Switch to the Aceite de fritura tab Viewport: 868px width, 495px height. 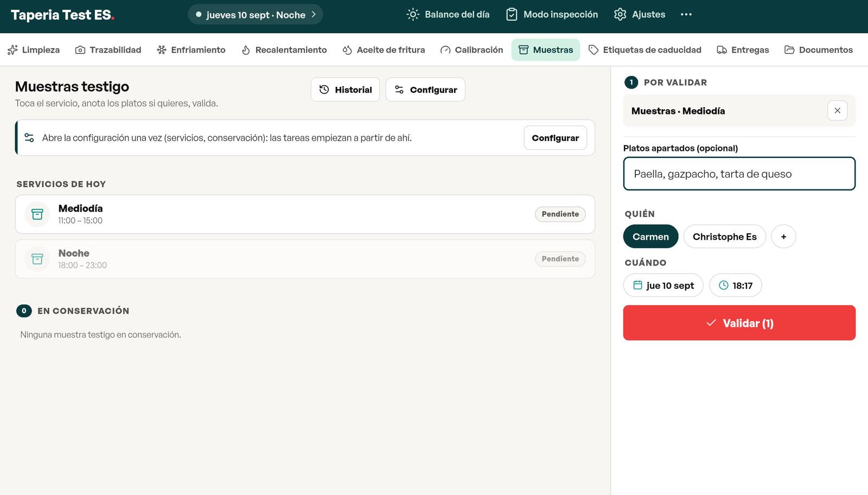(384, 50)
